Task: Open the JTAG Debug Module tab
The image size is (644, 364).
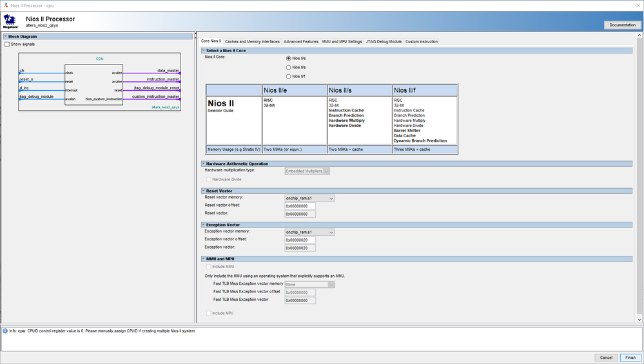Action: click(x=384, y=41)
